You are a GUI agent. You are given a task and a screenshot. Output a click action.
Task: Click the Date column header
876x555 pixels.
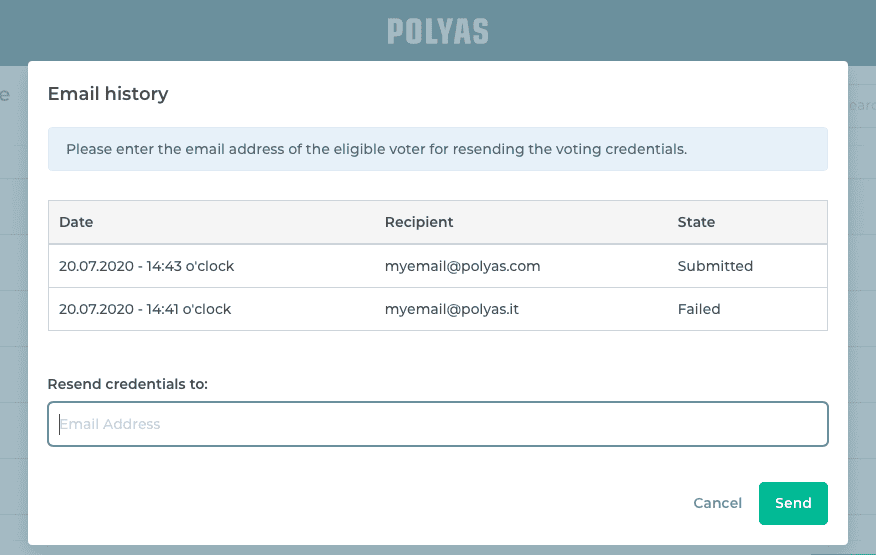click(76, 222)
